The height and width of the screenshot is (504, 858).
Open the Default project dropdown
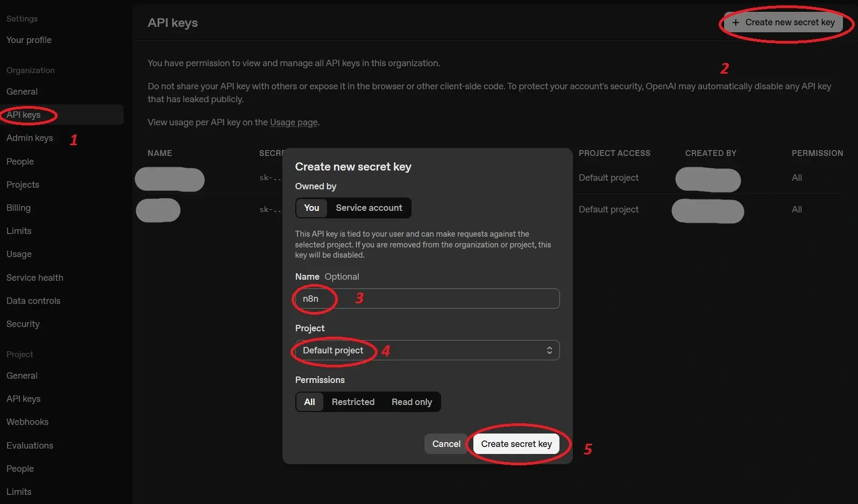click(x=427, y=350)
